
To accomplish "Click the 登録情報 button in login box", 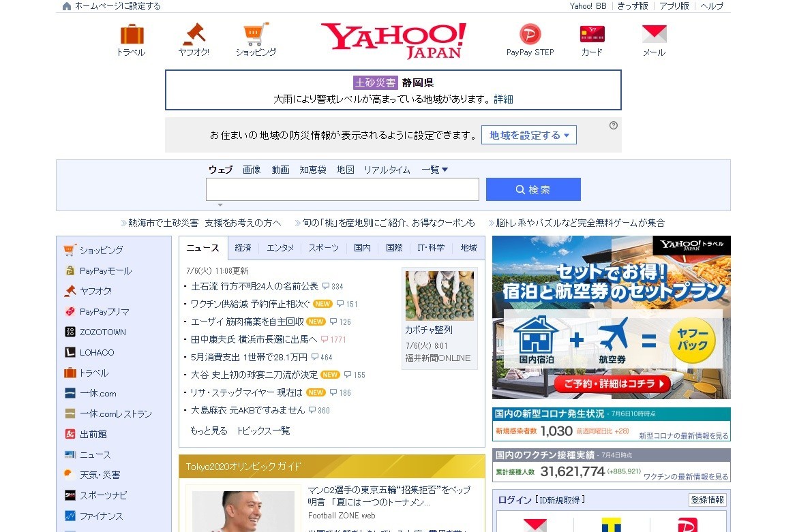I will (x=708, y=500).
